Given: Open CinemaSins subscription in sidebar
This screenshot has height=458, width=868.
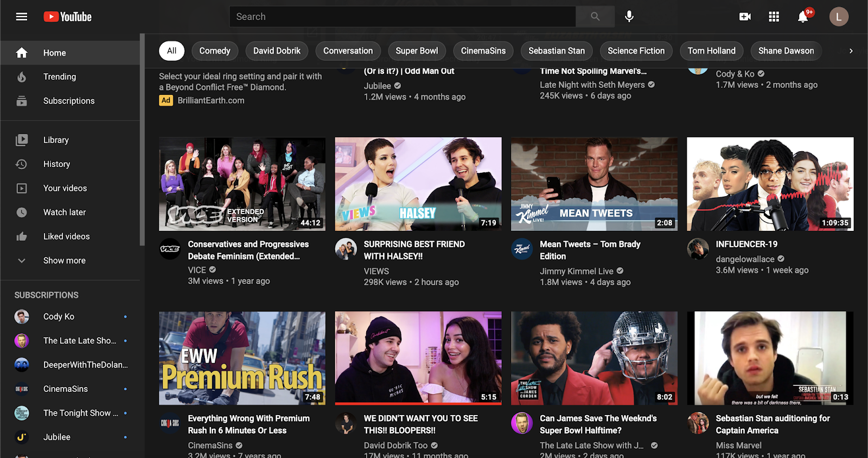Looking at the screenshot, I should tap(70, 389).
